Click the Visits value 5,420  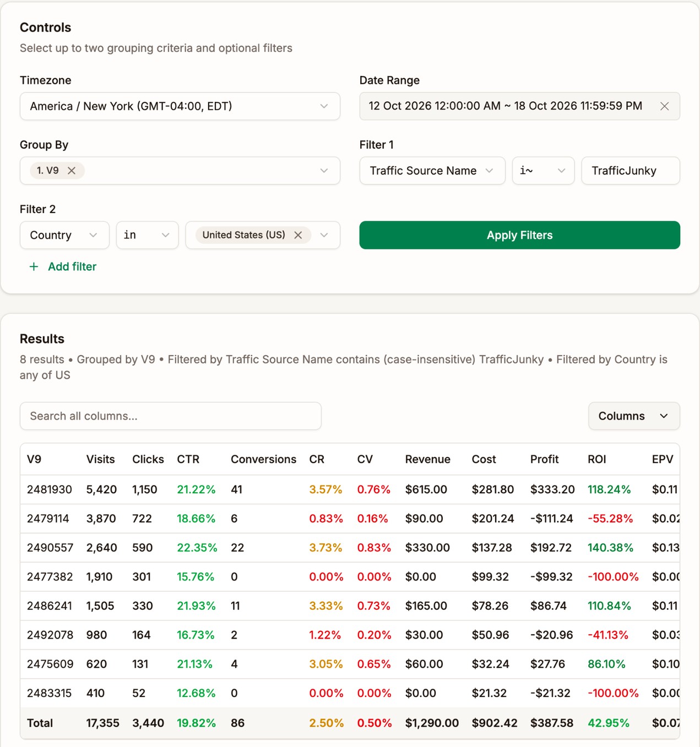tap(101, 489)
